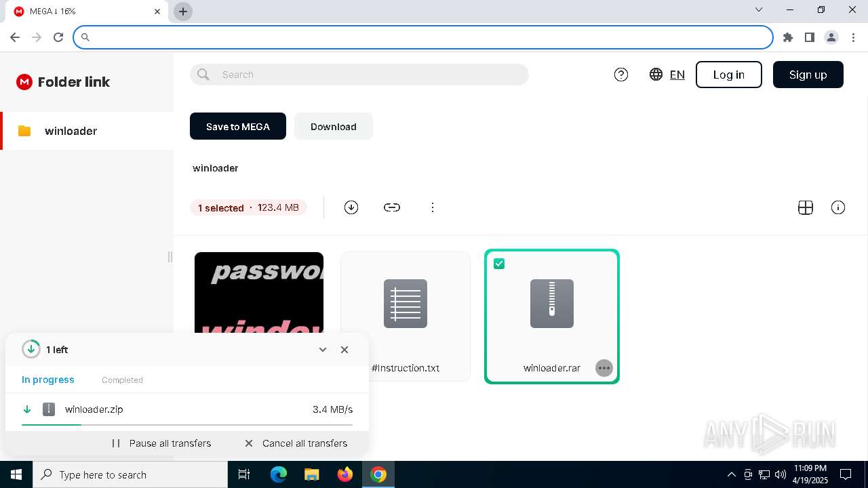Click the winloader folder icon in the sidebar
The width and height of the screenshot is (868, 488).
click(x=24, y=131)
